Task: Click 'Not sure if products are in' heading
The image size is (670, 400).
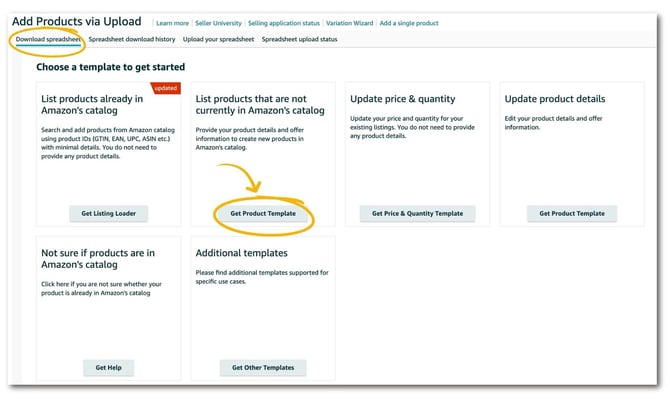Action: (98, 259)
